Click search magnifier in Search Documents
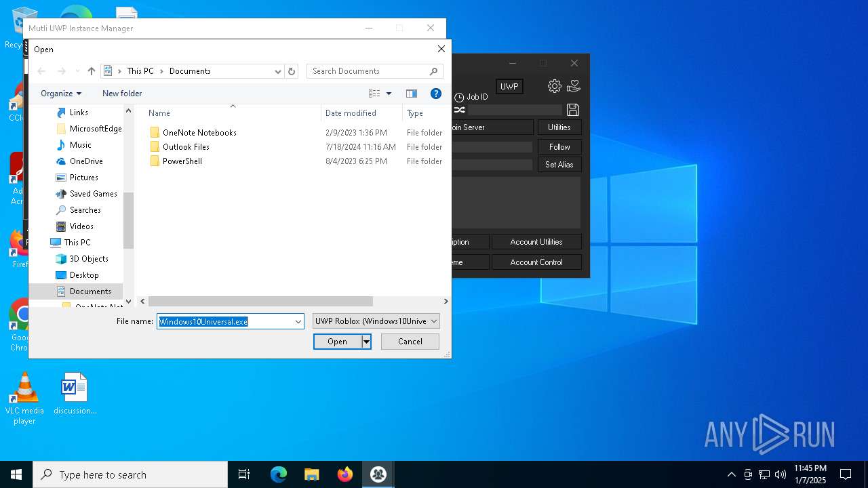The image size is (868, 488). (433, 71)
